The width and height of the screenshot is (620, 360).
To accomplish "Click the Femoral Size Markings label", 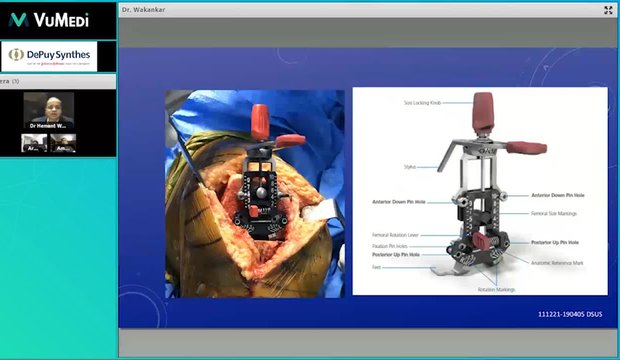I will pyautogui.click(x=554, y=214).
